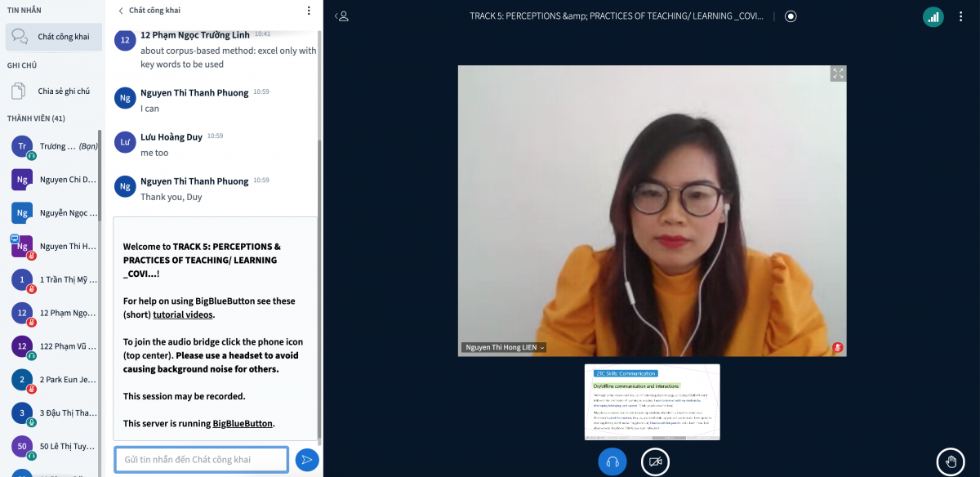The image size is (980, 477).
Task: Click the recording indicator circle icon
Action: tap(790, 16)
